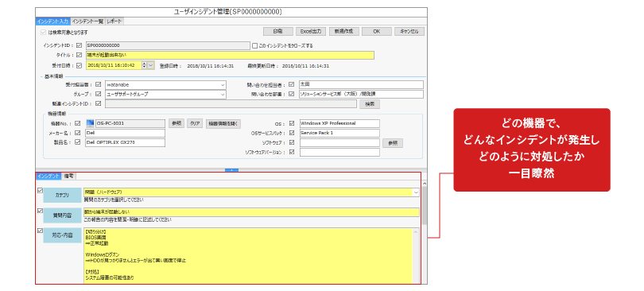The image size is (644, 291).
Task: Open the グループ dropdown showing ユーザサポートグループ
Action: pyautogui.click(x=223, y=94)
